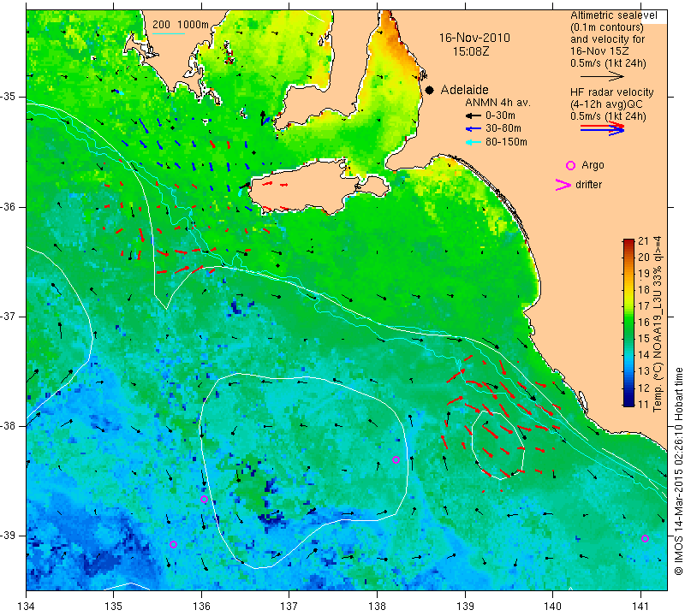Click the dark red top of temperature colorbar
Image resolution: width=685 pixels, height=616 pixels.
coord(628,241)
